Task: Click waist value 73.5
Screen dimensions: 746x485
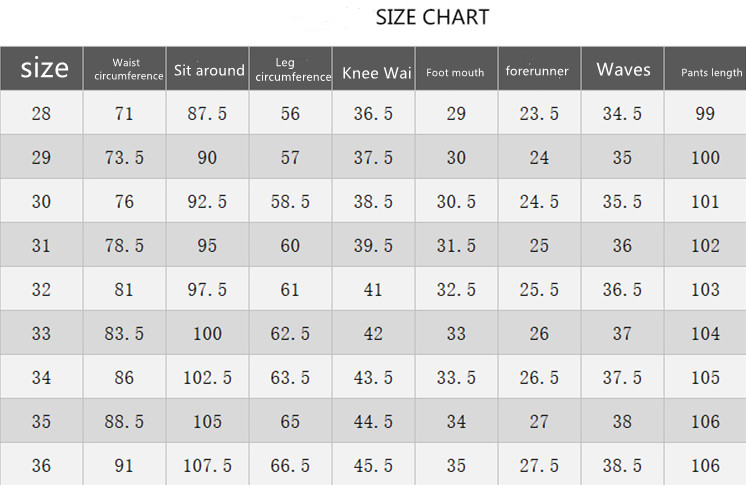Action: point(124,158)
